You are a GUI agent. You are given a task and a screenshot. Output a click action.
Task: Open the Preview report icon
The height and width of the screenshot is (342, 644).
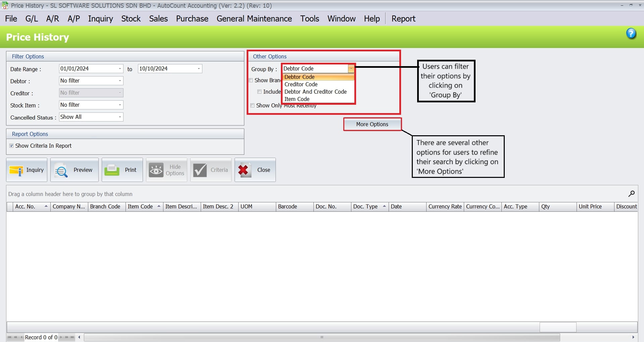pyautogui.click(x=61, y=170)
